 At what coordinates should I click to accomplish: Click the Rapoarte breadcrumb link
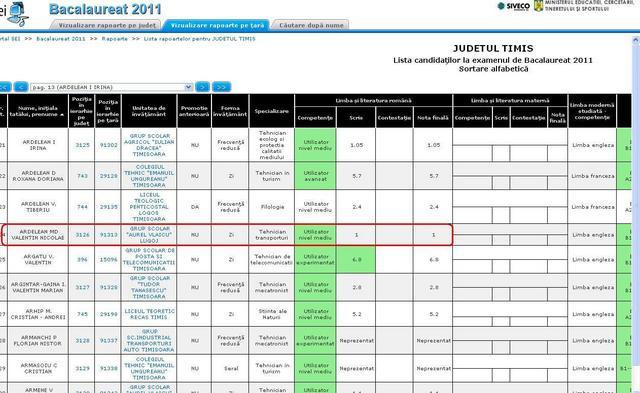tap(115, 39)
